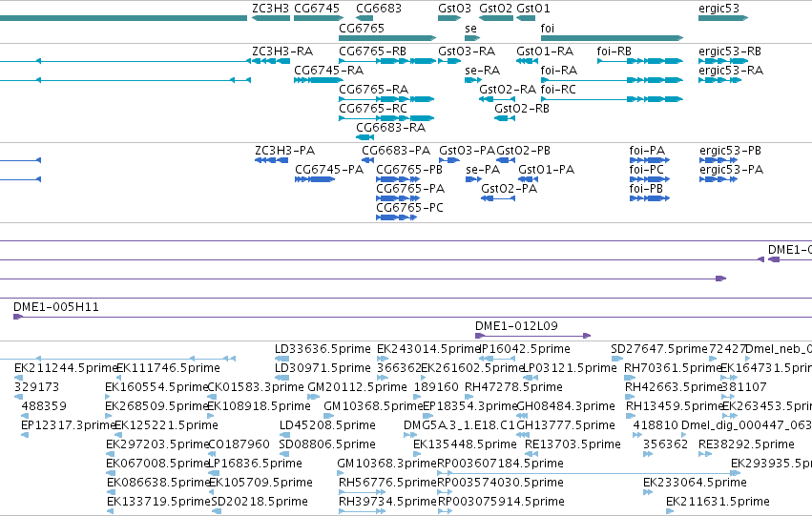
Task: Click the foi gene label
Action: click(x=547, y=28)
